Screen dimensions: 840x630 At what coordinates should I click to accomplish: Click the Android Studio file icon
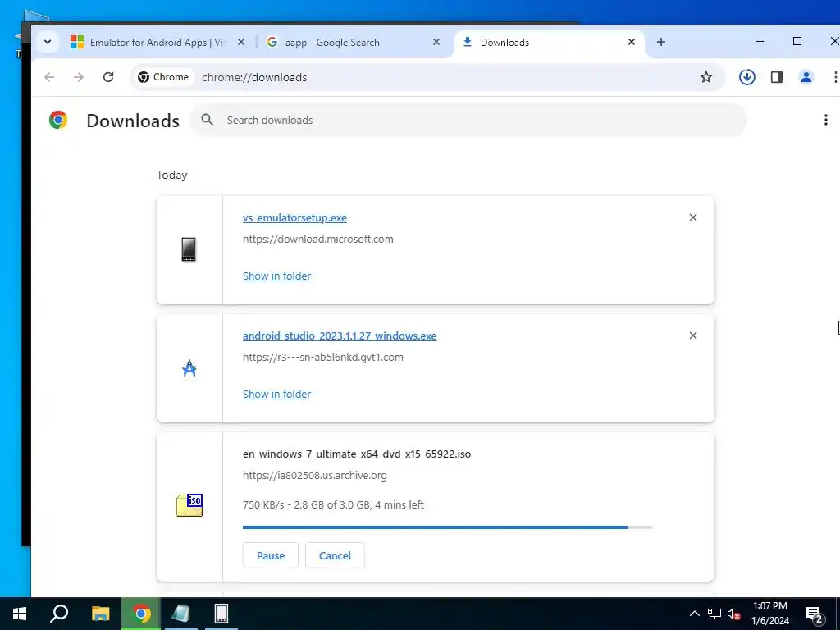(189, 368)
